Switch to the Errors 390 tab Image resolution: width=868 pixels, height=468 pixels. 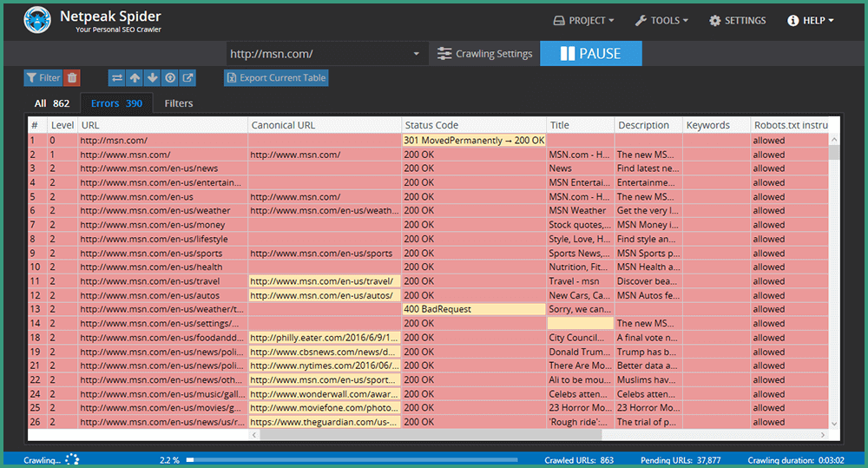pos(117,103)
